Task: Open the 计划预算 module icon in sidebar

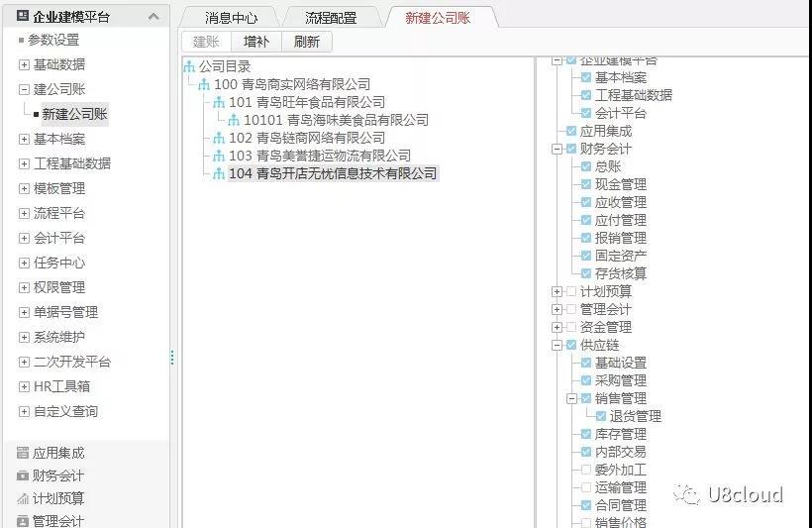Action: (22, 498)
